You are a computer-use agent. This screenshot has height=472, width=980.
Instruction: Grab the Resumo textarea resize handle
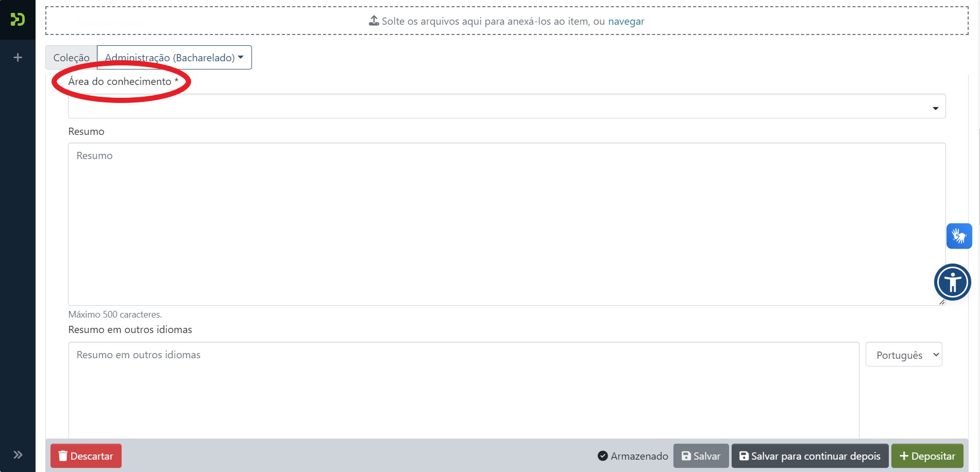pos(941,302)
